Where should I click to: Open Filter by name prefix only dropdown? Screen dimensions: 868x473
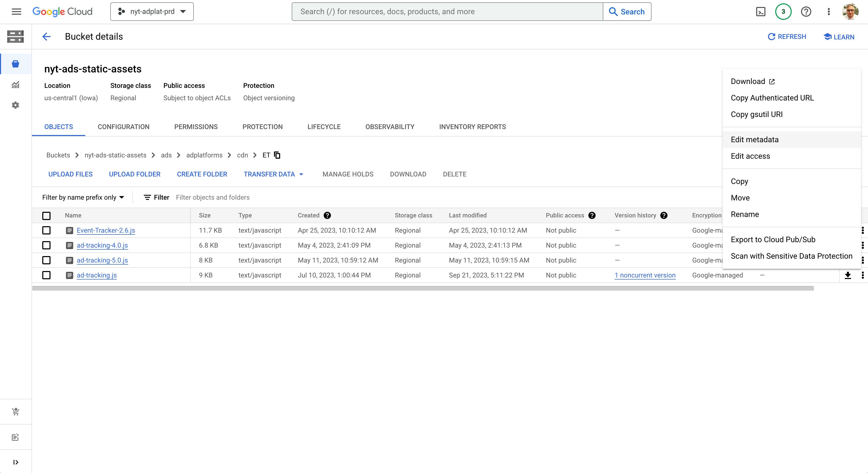[x=83, y=197]
